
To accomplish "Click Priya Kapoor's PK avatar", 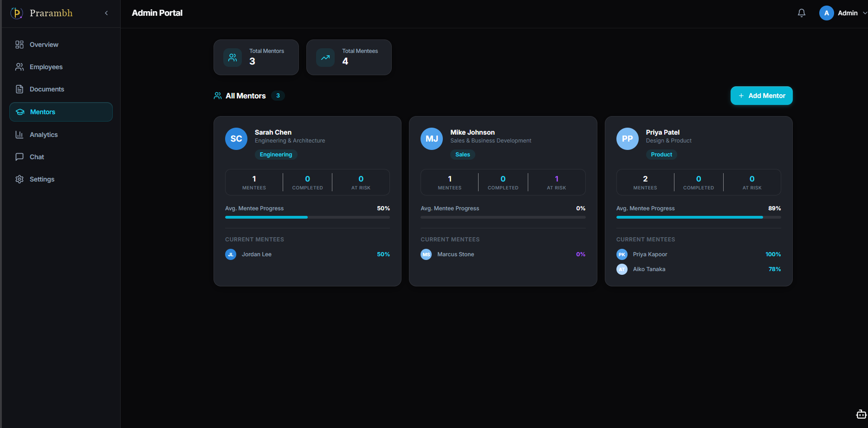I will point(622,254).
